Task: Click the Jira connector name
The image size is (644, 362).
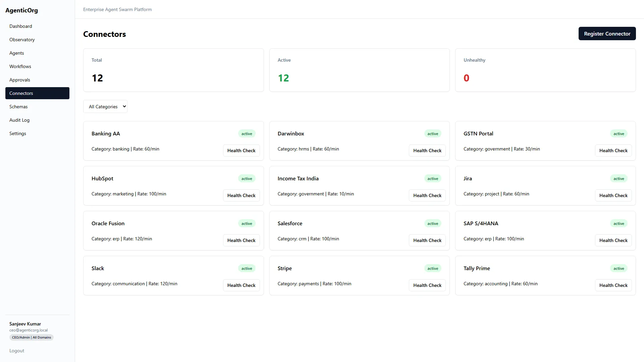Action: click(x=468, y=178)
